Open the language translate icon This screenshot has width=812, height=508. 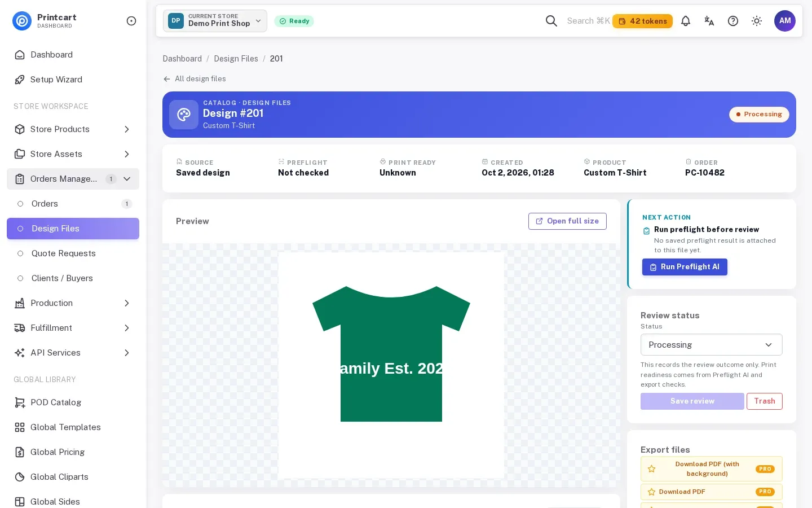709,21
